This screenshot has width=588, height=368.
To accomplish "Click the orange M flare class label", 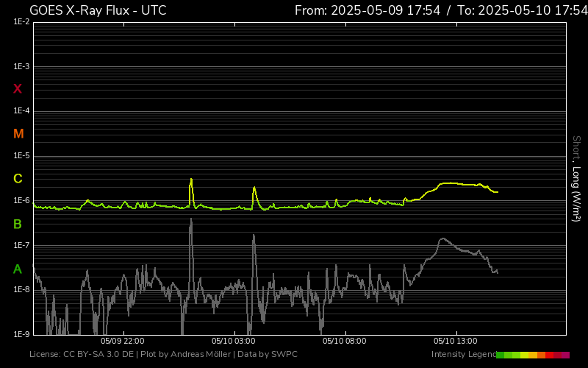I will pos(18,134).
